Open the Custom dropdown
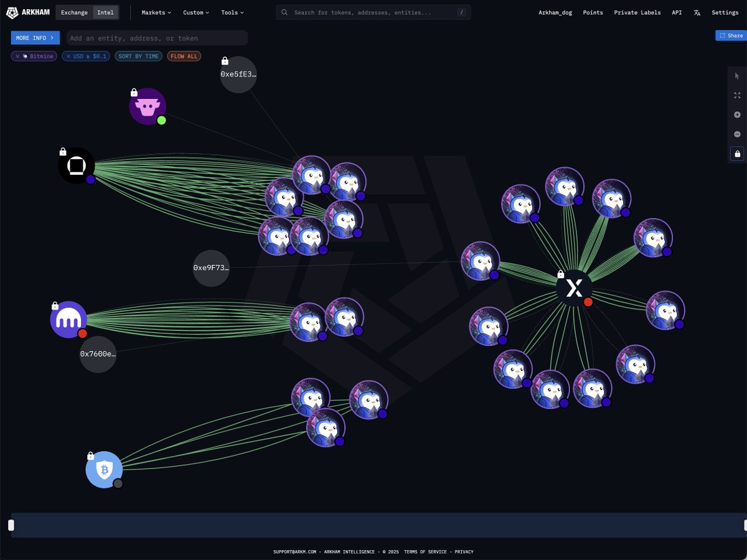 point(195,12)
